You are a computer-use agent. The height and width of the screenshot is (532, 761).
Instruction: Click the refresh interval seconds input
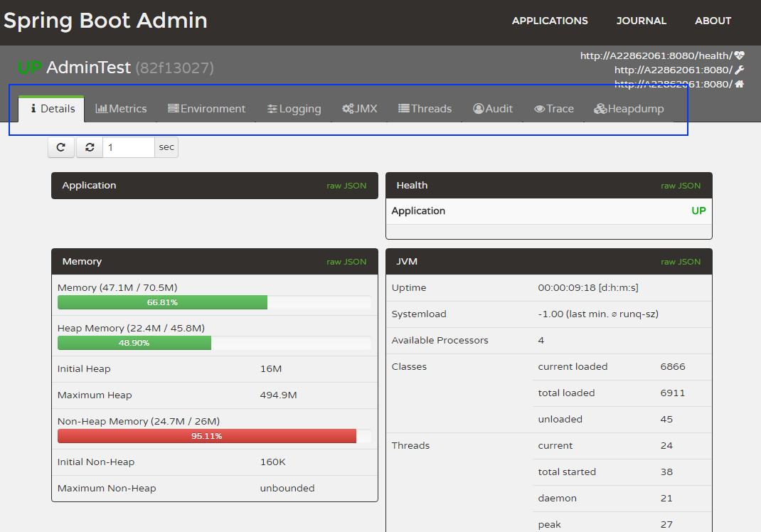(x=129, y=147)
